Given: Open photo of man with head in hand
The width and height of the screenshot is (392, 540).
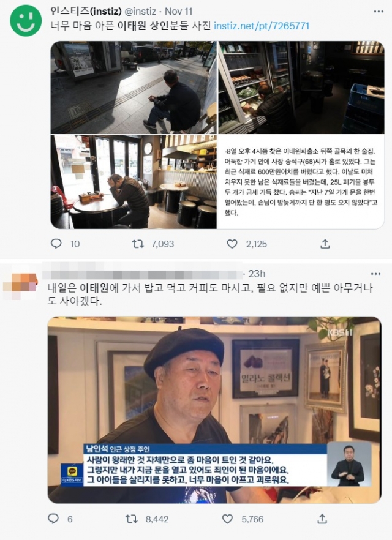Looking at the screenshot, I should [134, 182].
